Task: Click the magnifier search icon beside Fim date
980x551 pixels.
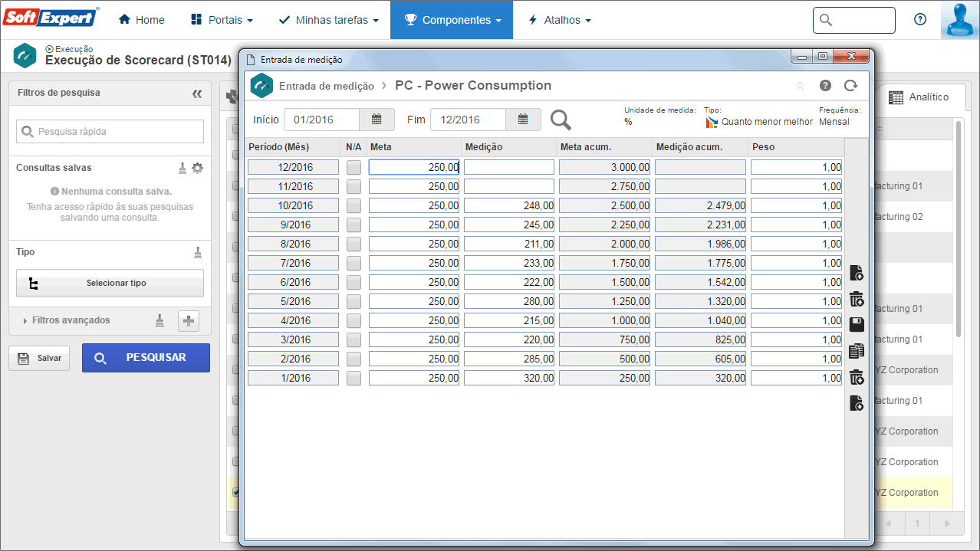Action: pos(561,120)
